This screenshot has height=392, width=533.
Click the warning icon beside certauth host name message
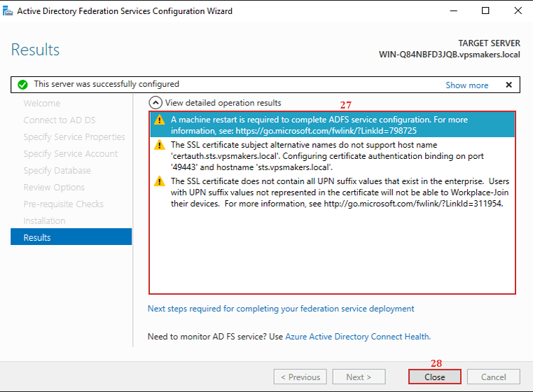point(160,145)
